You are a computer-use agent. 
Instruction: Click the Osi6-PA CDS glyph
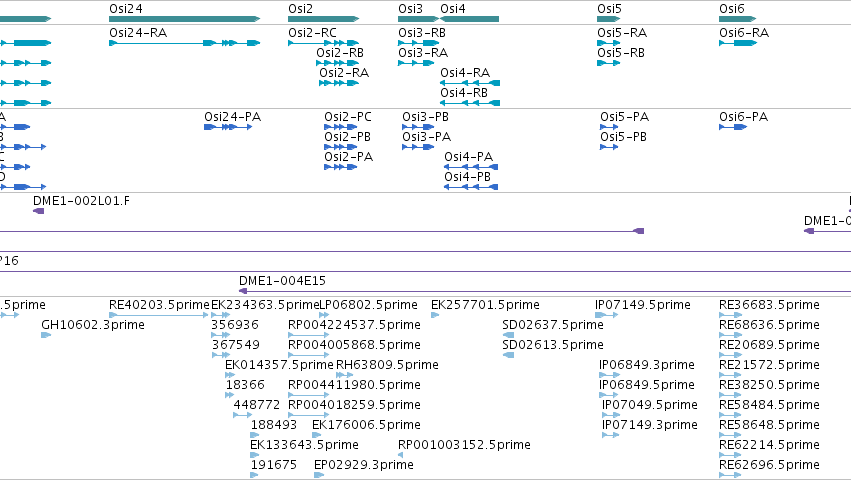[x=733, y=127]
